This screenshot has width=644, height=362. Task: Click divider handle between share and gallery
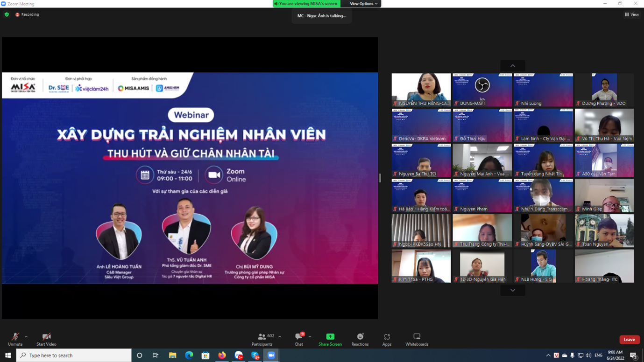(x=380, y=178)
